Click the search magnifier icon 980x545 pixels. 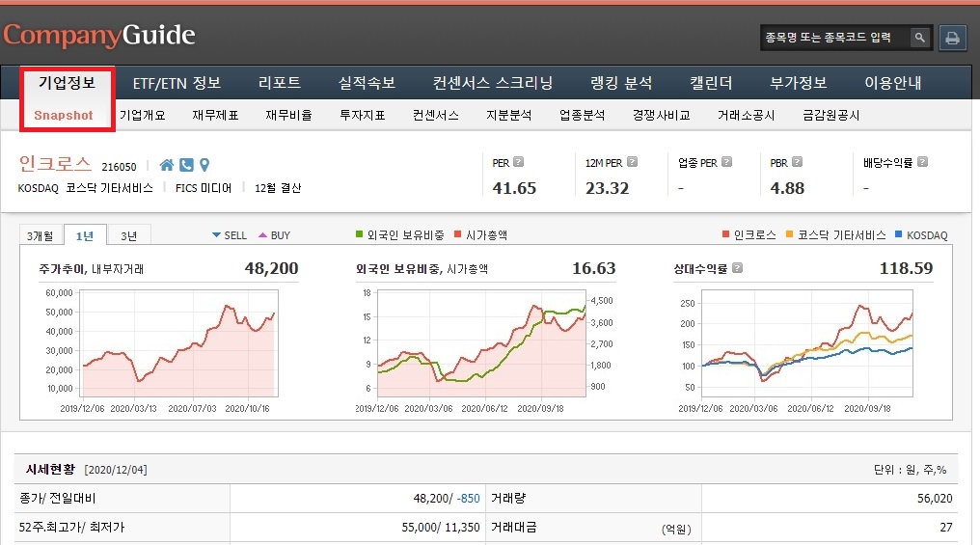tap(919, 38)
